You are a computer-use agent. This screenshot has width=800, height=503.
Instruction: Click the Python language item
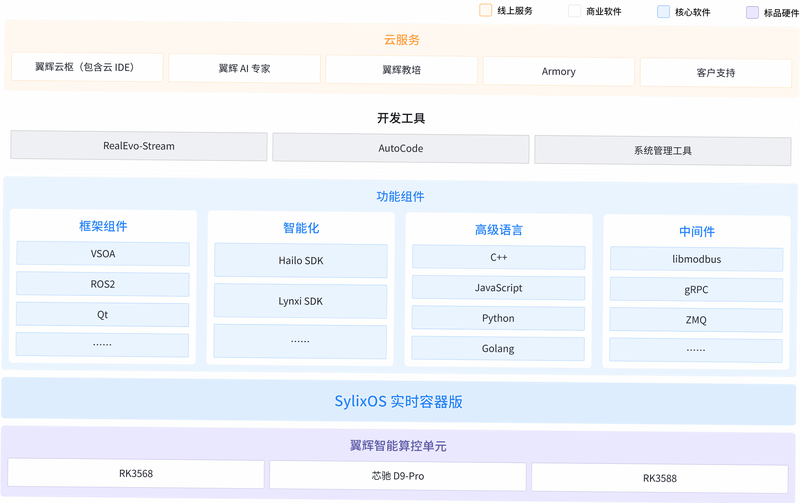pyautogui.click(x=498, y=318)
